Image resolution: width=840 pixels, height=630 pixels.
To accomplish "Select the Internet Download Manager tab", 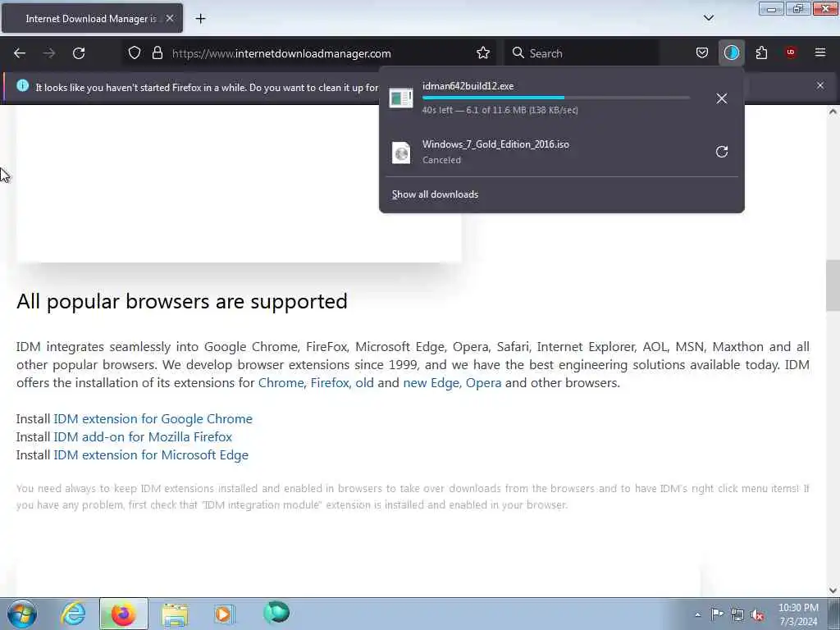I will tap(92, 18).
